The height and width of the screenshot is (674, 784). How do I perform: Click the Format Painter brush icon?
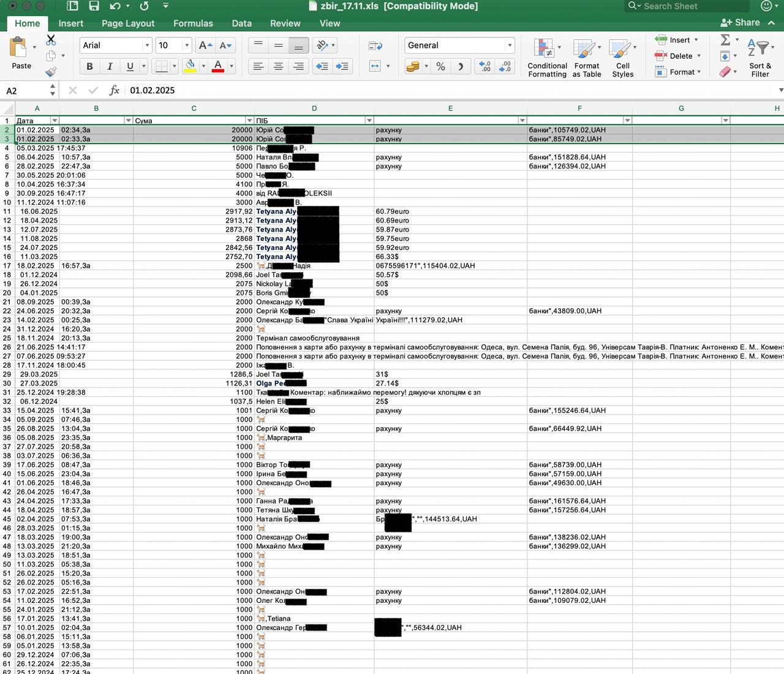(x=51, y=72)
